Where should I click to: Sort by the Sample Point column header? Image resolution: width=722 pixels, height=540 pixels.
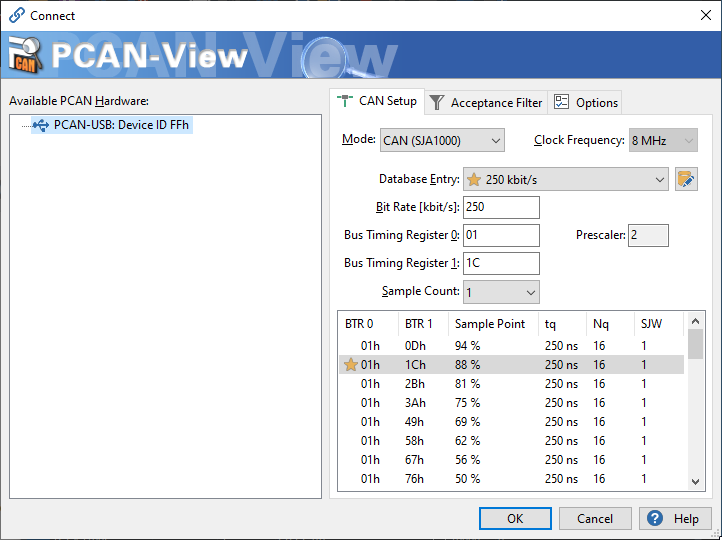point(490,324)
